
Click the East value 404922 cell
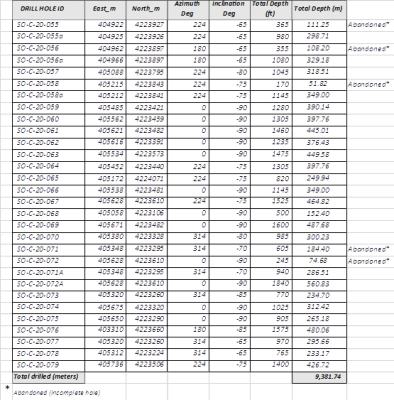(x=105, y=25)
